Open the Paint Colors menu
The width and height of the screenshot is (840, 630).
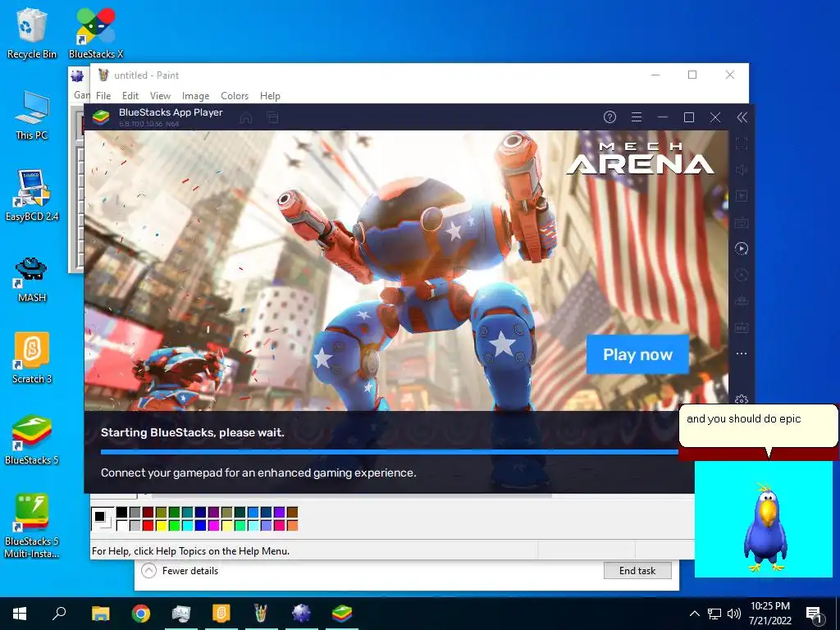pyautogui.click(x=235, y=96)
